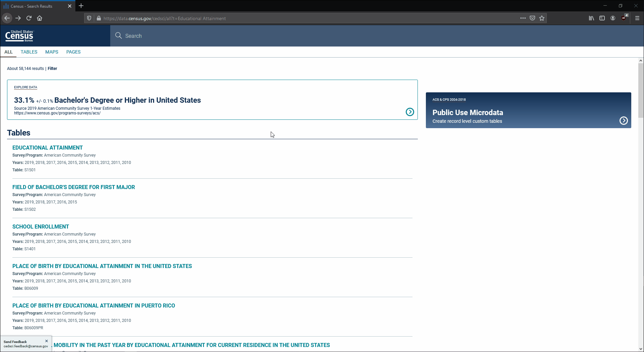Click down arrow of page scrollbar
This screenshot has width=644, height=352.
(x=641, y=349)
